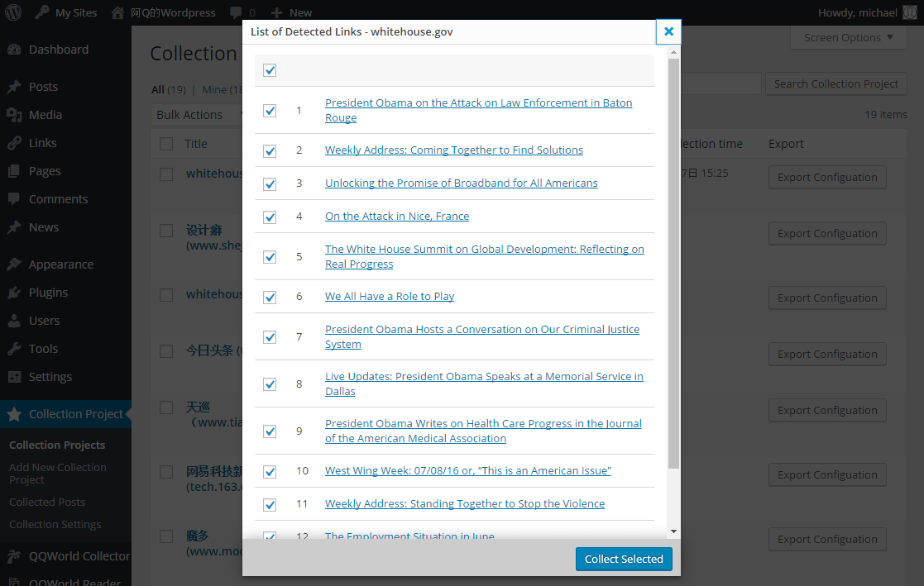Click the Links chain icon
The height and width of the screenshot is (586, 924).
(14, 143)
